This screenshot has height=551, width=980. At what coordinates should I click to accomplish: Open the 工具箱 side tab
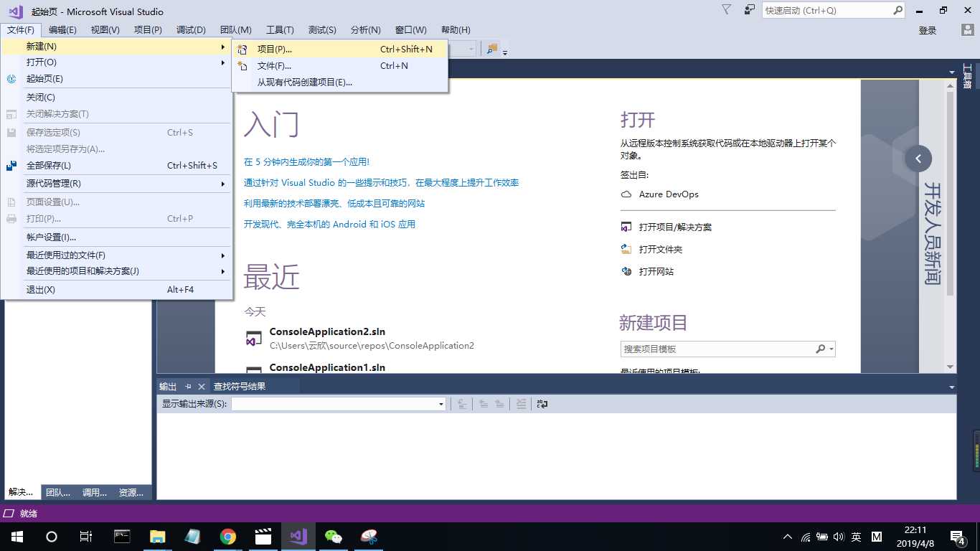coord(968,75)
